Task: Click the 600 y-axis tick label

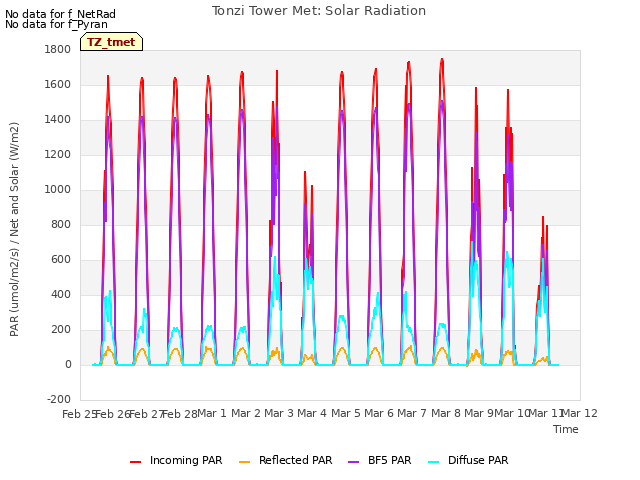Action: [61, 260]
